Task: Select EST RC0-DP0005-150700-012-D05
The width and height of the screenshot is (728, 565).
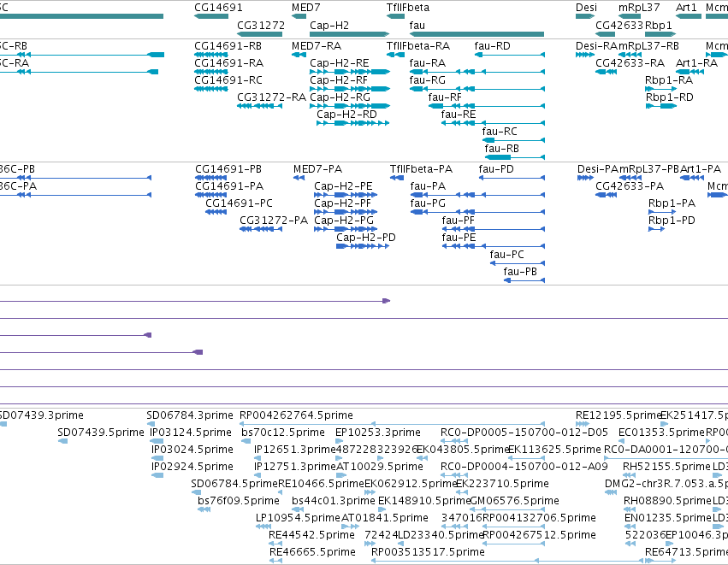Action: 454,441
